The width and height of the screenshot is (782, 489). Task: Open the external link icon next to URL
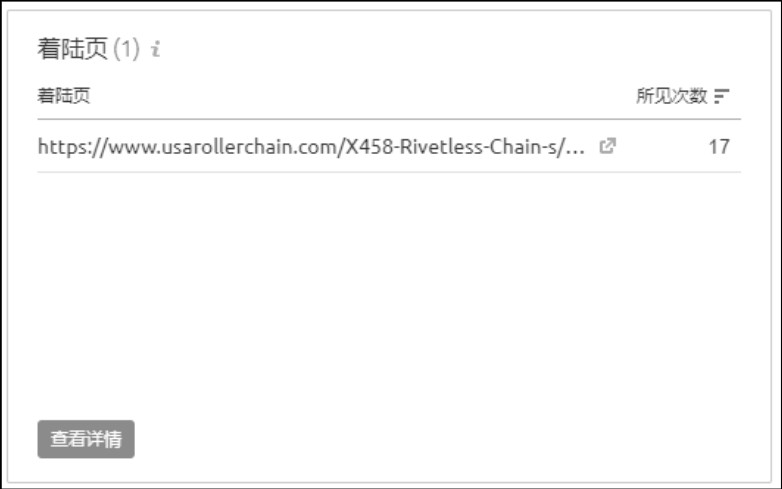(x=607, y=146)
